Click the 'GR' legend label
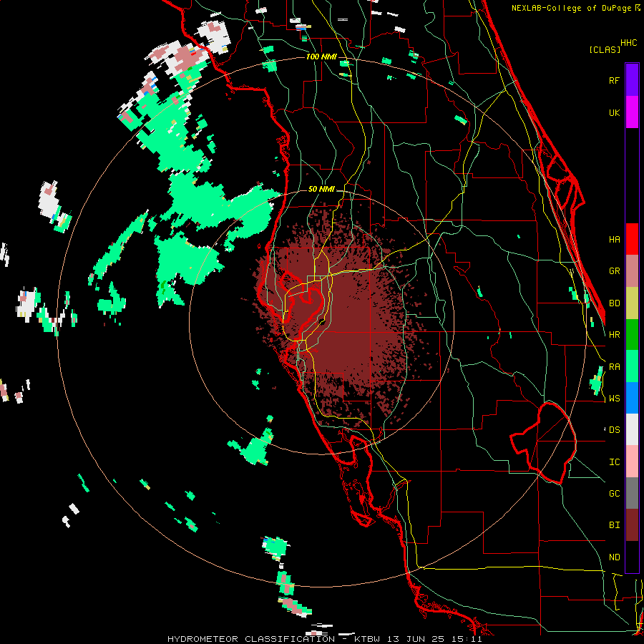This screenshot has width=644, height=644. pyautogui.click(x=614, y=271)
